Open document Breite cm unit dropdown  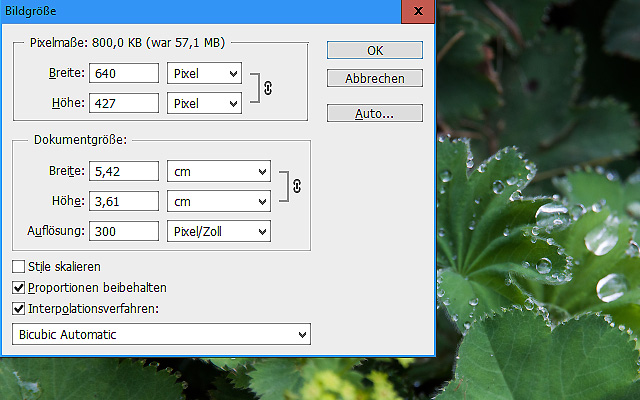pyautogui.click(x=219, y=171)
